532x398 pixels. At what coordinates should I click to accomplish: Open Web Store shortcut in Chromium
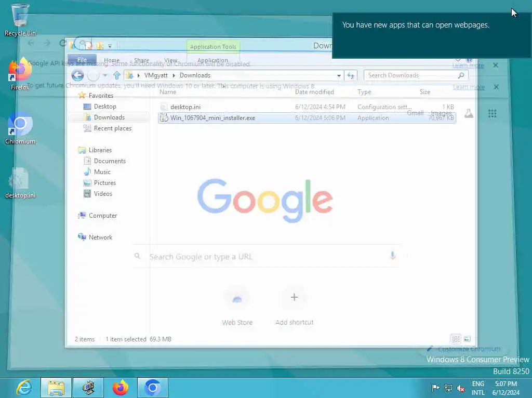coord(237,306)
